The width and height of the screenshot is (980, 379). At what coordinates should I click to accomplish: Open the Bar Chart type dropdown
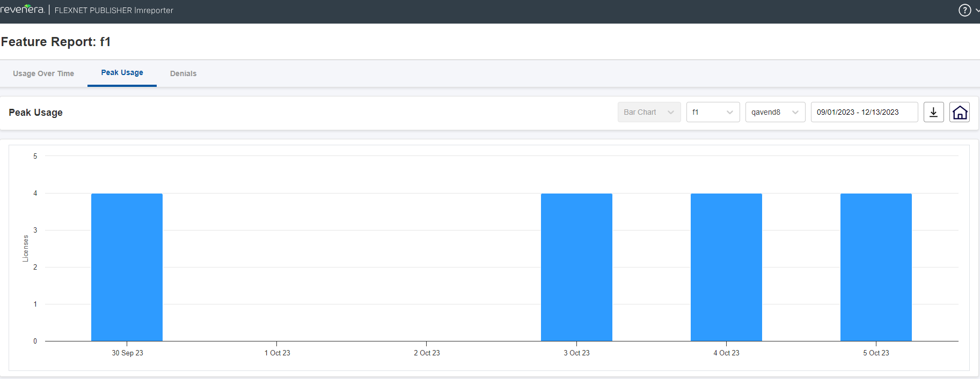click(x=649, y=112)
